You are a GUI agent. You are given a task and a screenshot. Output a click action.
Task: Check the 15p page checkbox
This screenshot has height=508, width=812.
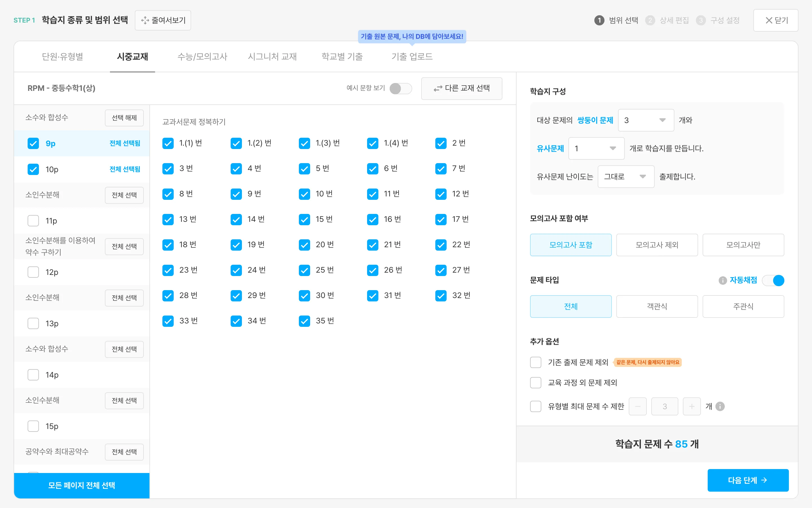pos(33,426)
